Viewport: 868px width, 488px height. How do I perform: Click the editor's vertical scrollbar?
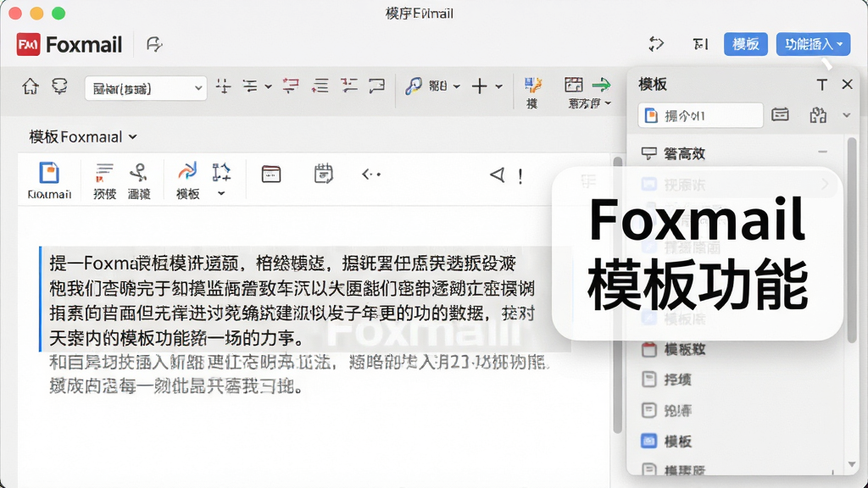[x=618, y=294]
